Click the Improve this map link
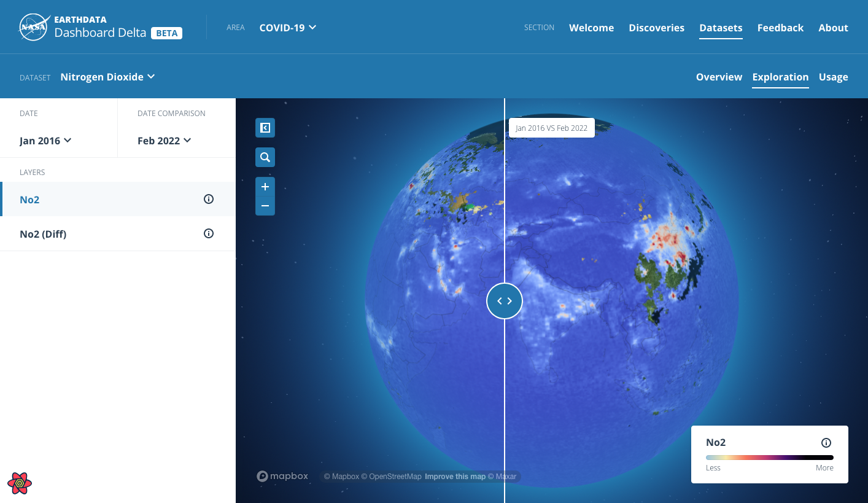 tap(455, 476)
